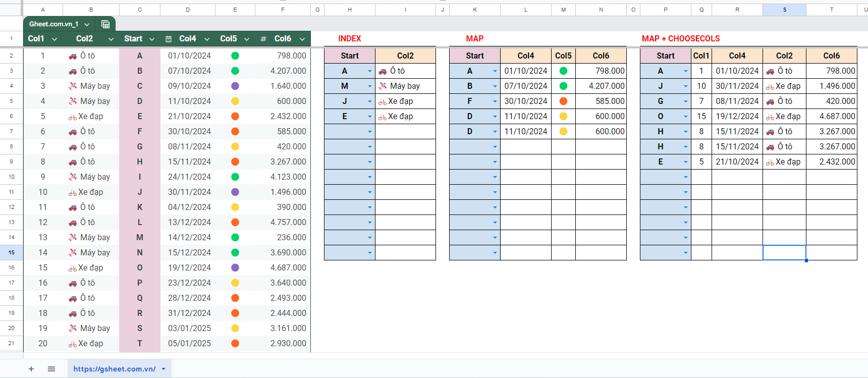Open the Col2 header dropdown in green table
Screen dimensions: 868x378
pos(111,39)
